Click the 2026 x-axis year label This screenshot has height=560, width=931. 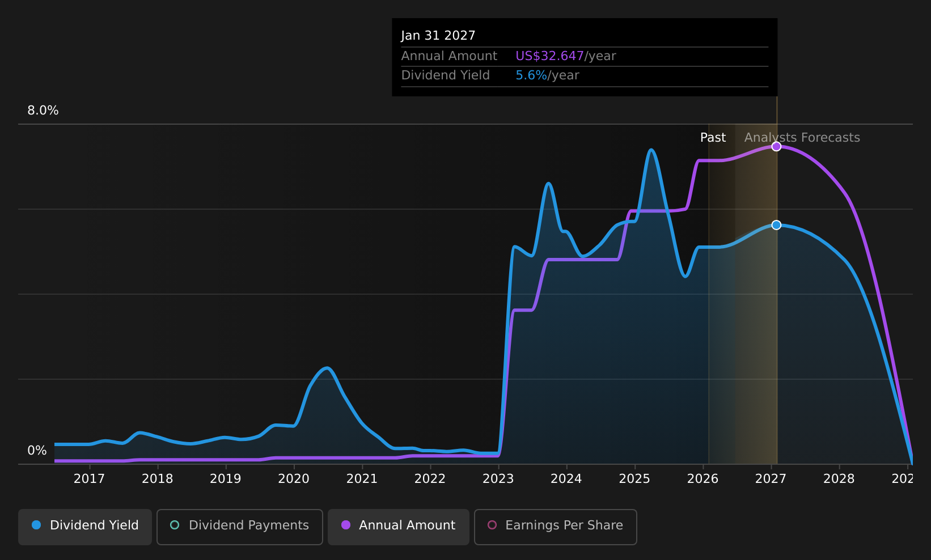(703, 479)
